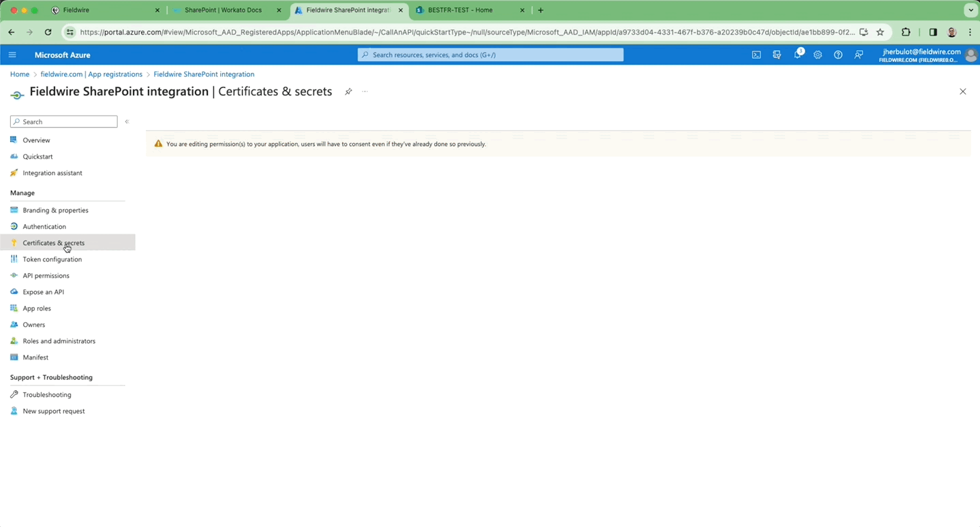Viewport: 980px width, 527px height.
Task: Open the browser tab search chevron
Action: point(970,10)
